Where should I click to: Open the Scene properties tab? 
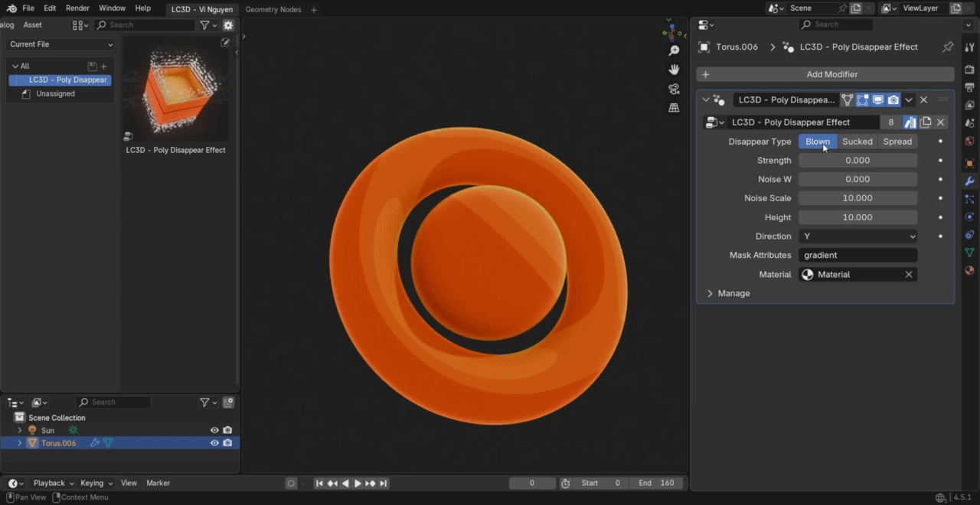pos(969,123)
